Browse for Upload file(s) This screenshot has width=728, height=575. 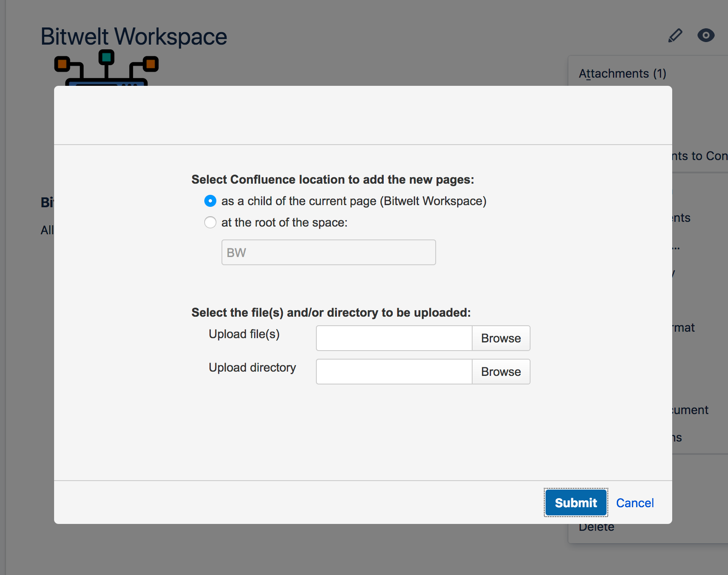(x=501, y=338)
